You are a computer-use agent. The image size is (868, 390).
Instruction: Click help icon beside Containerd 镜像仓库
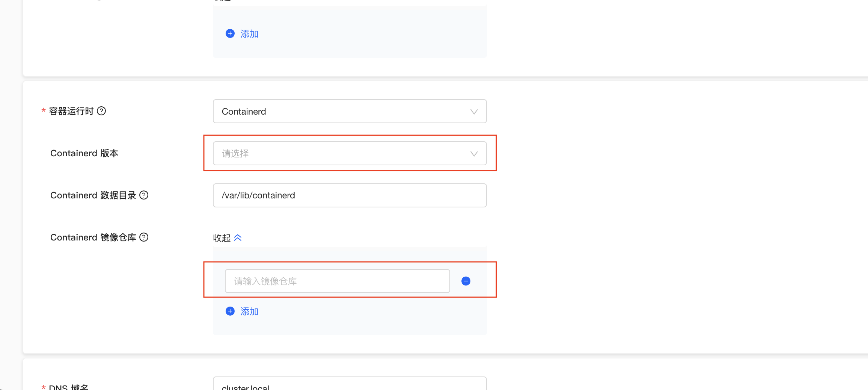point(144,237)
